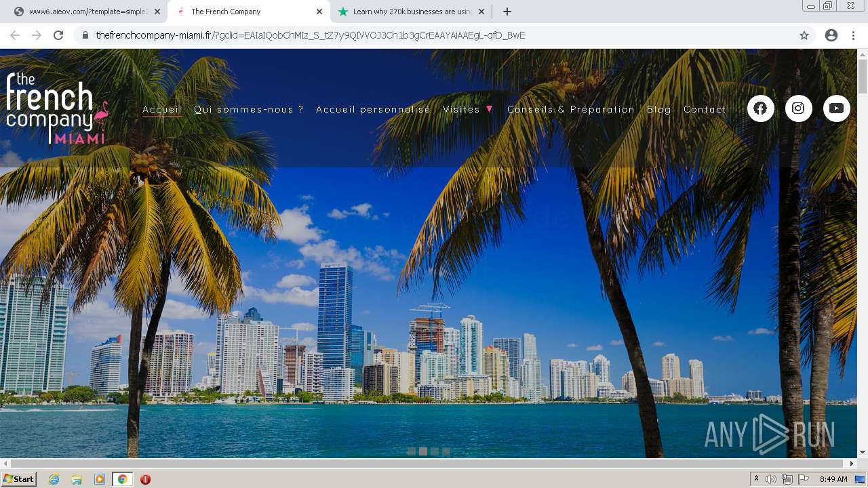Open Qui sommes-nous ? page
The height and width of the screenshot is (488, 868).
[x=249, y=109]
